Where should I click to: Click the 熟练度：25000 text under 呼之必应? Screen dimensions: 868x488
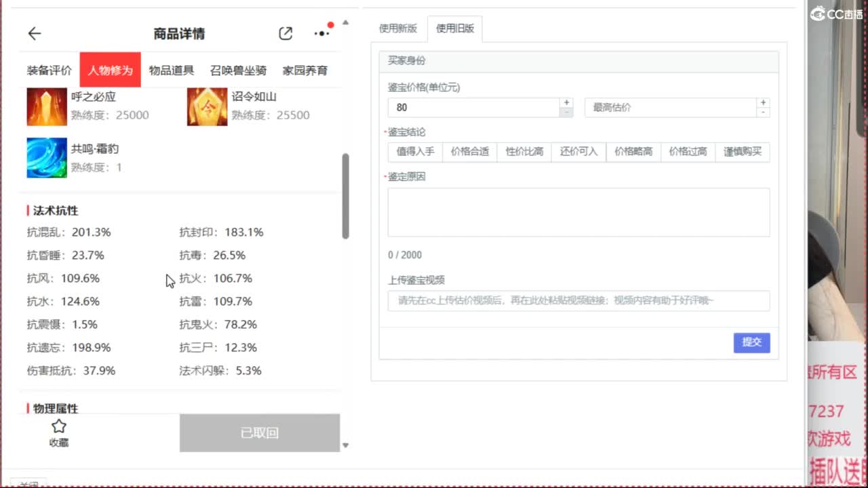pyautogui.click(x=110, y=115)
